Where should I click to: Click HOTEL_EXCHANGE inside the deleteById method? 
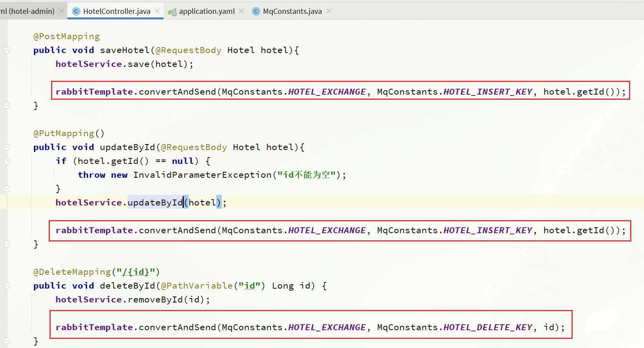coord(327,327)
